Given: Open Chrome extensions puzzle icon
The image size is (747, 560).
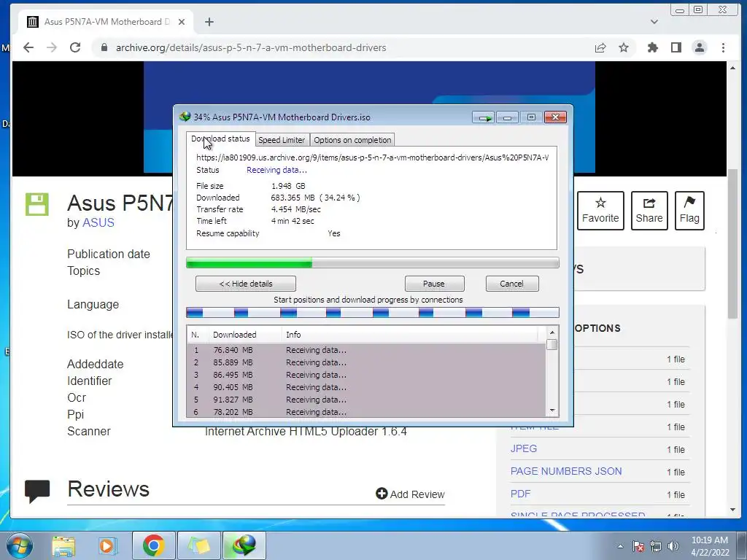Looking at the screenshot, I should coord(653,47).
